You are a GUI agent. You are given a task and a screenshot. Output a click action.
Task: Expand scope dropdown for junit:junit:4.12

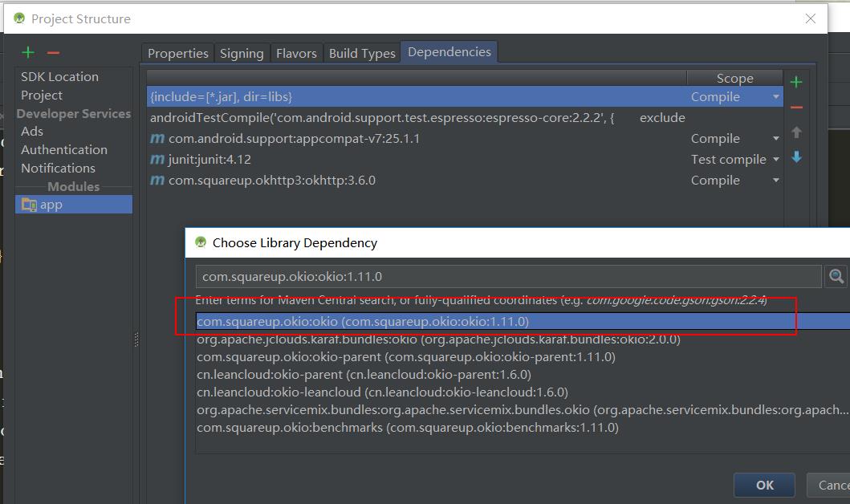coord(775,160)
